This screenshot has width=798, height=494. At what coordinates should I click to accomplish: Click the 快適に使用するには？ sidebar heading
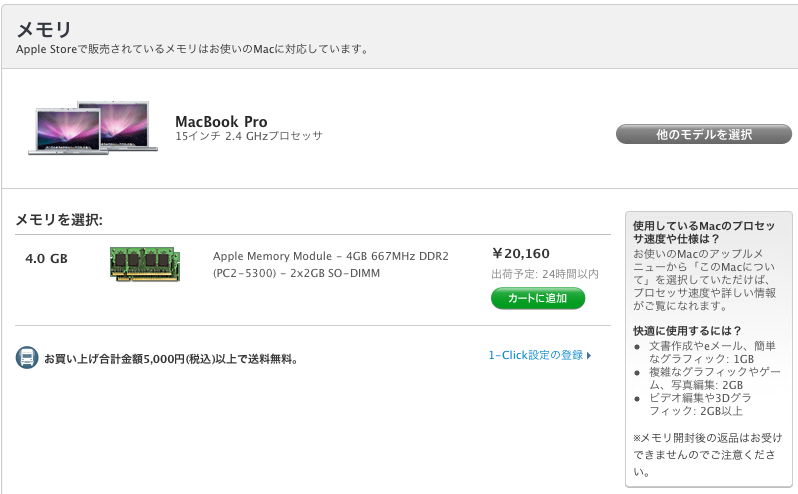[x=687, y=331]
